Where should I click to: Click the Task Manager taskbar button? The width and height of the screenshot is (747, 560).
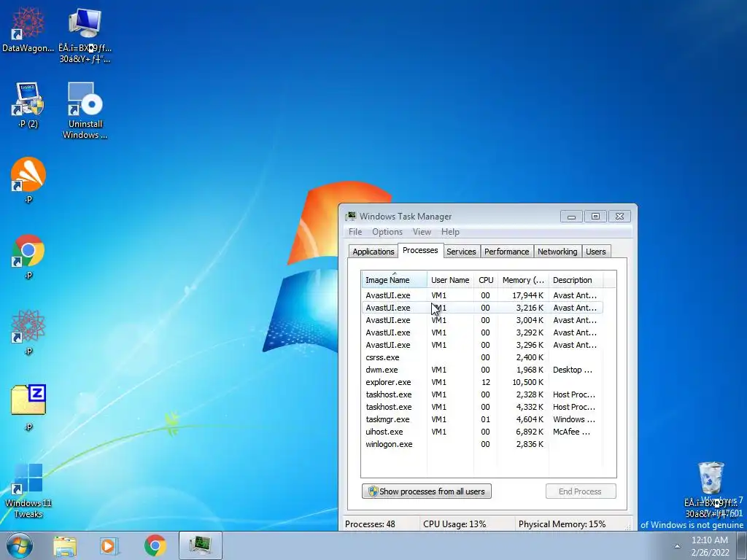pyautogui.click(x=201, y=545)
